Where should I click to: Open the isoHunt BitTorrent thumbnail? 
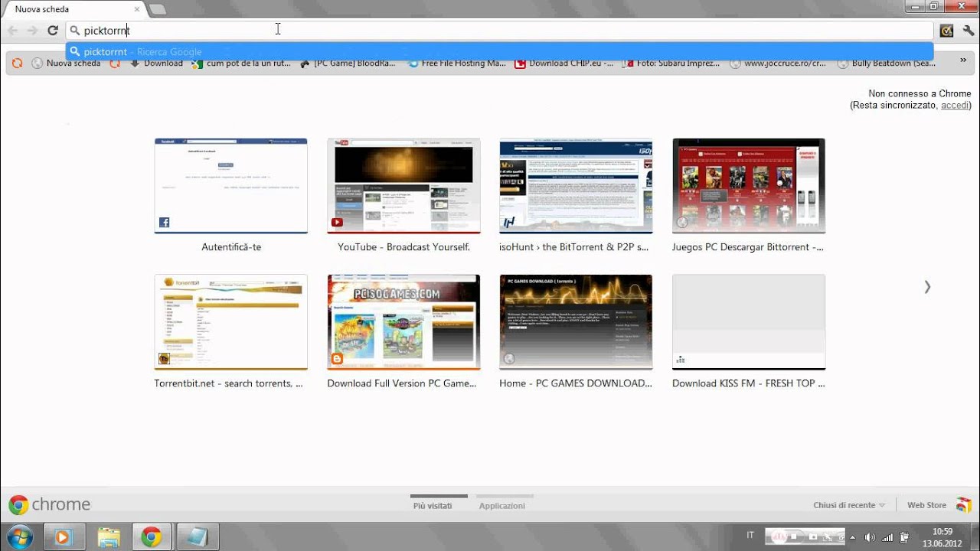pos(576,186)
